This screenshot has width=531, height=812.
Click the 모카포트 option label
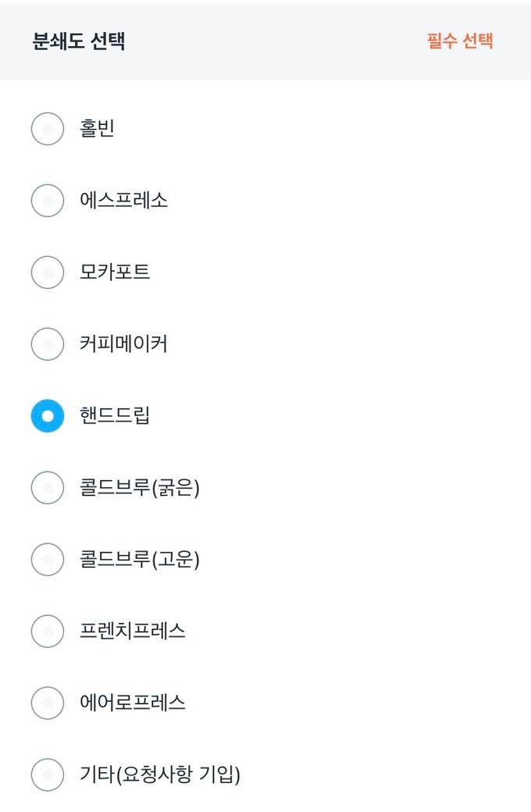[115, 272]
